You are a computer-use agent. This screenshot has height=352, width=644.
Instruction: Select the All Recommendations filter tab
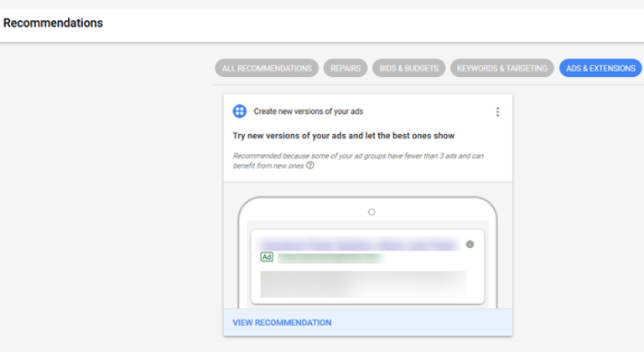[x=267, y=68]
